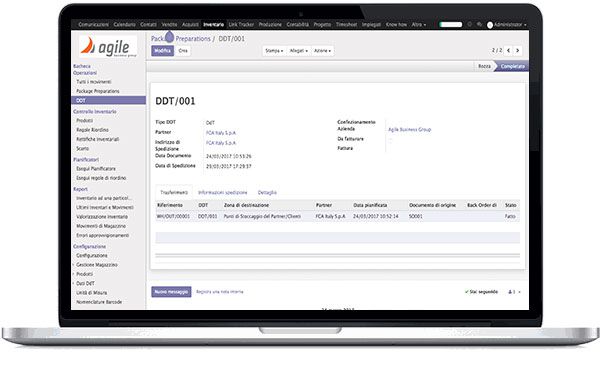Open the Indirizzo di Spedizione FCA Italy link
Screen dimensions: 600x366
click(x=221, y=143)
